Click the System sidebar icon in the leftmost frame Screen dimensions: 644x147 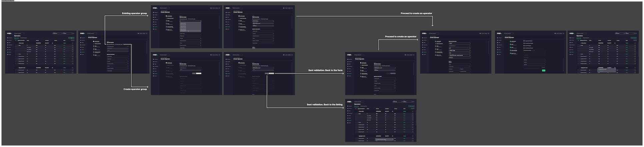[8, 54]
